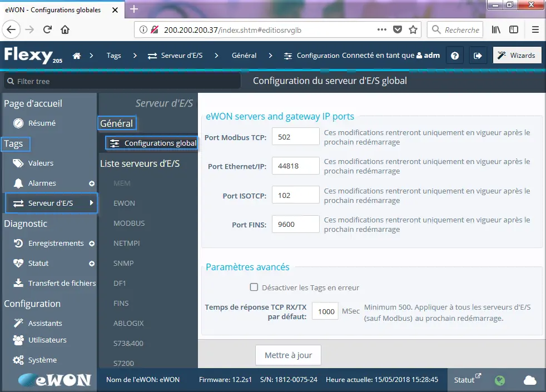Open the help question mark icon
The width and height of the screenshot is (546, 392).
coord(455,56)
